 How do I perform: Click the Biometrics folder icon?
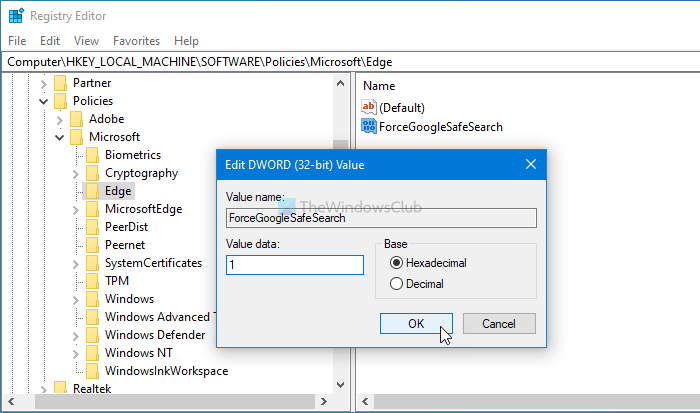point(92,155)
